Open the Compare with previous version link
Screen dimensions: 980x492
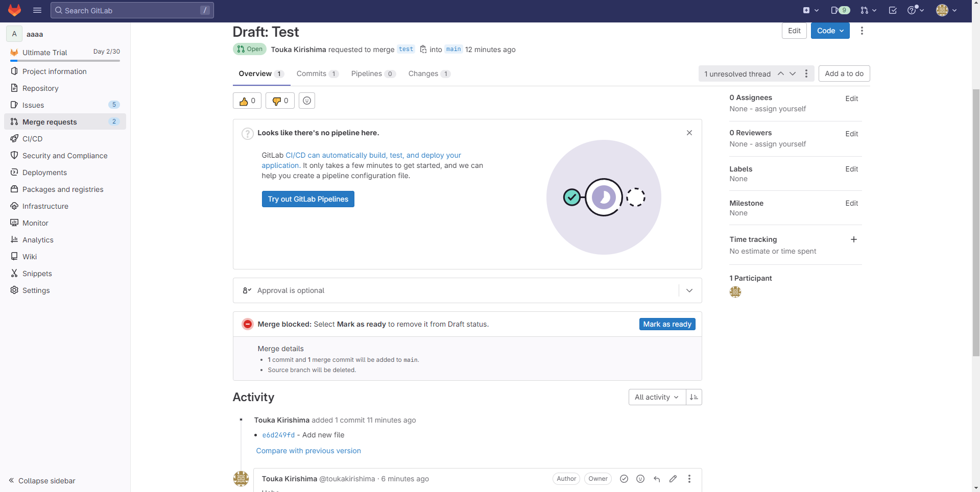point(308,451)
